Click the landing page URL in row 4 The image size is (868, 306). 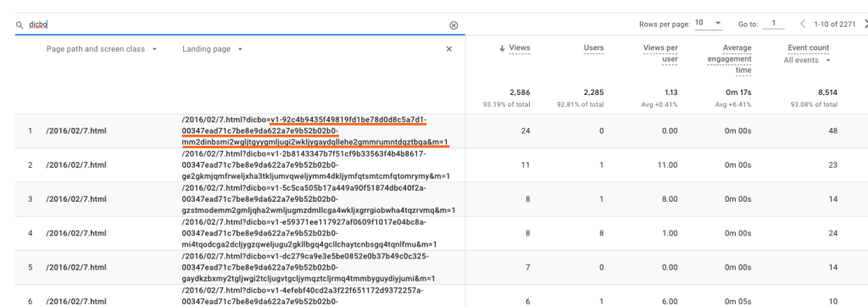click(309, 233)
